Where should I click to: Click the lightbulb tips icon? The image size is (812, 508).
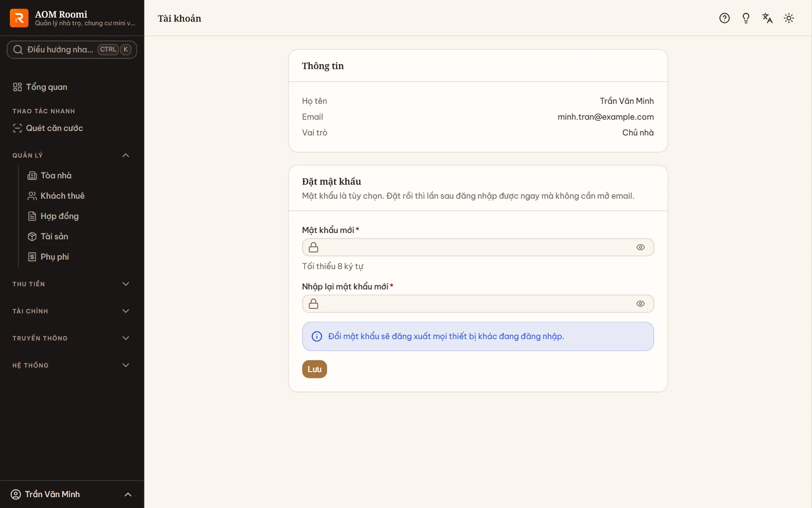pos(746,18)
